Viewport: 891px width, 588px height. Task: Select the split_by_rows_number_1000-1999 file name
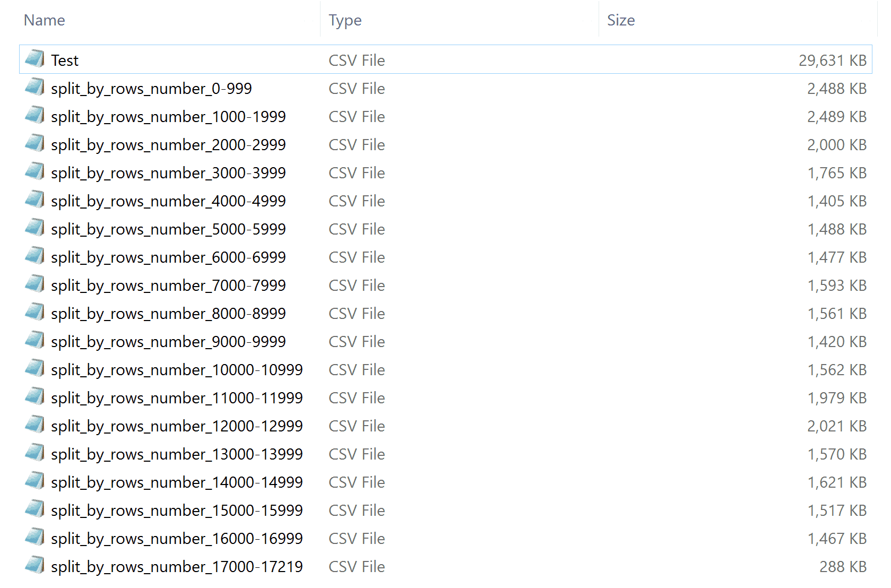[168, 117]
